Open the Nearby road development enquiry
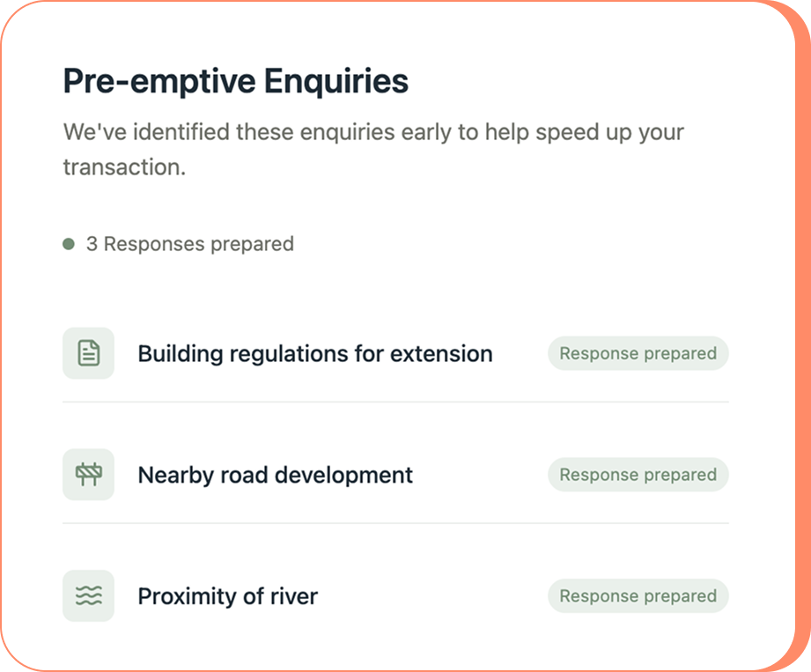Viewport: 811px width, 672px height. pos(275,476)
